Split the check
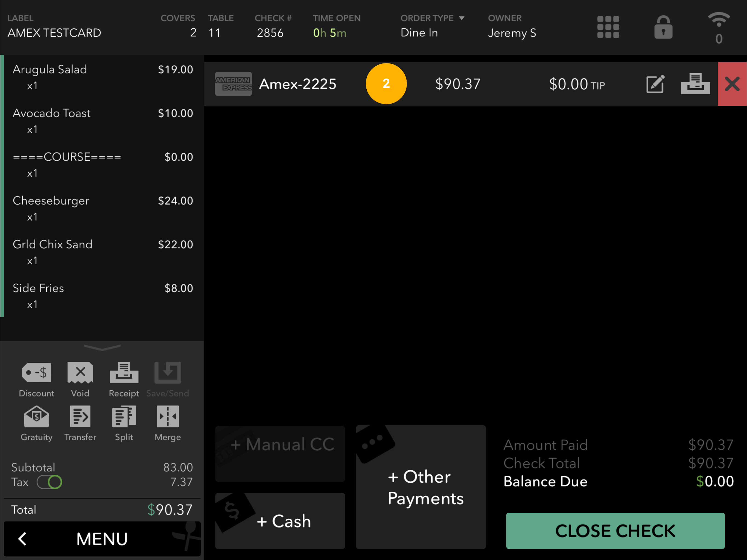The width and height of the screenshot is (747, 560). pyautogui.click(x=124, y=424)
